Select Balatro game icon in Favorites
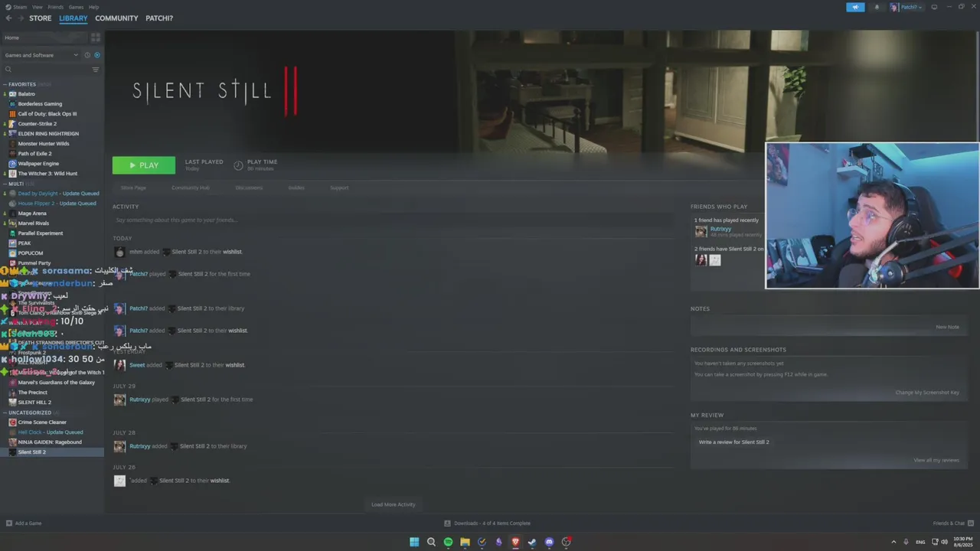 (x=12, y=94)
